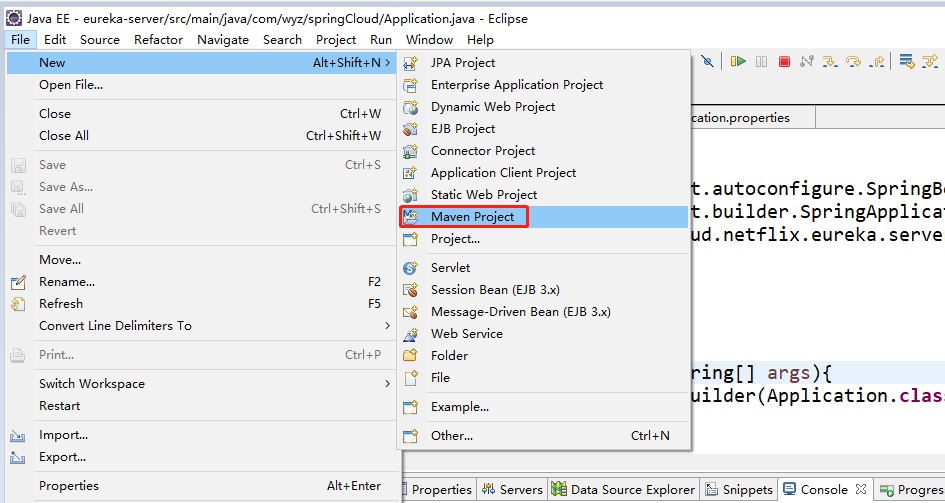Switch to the Servers tab
Image resolution: width=945 pixels, height=503 pixels.
click(513, 490)
